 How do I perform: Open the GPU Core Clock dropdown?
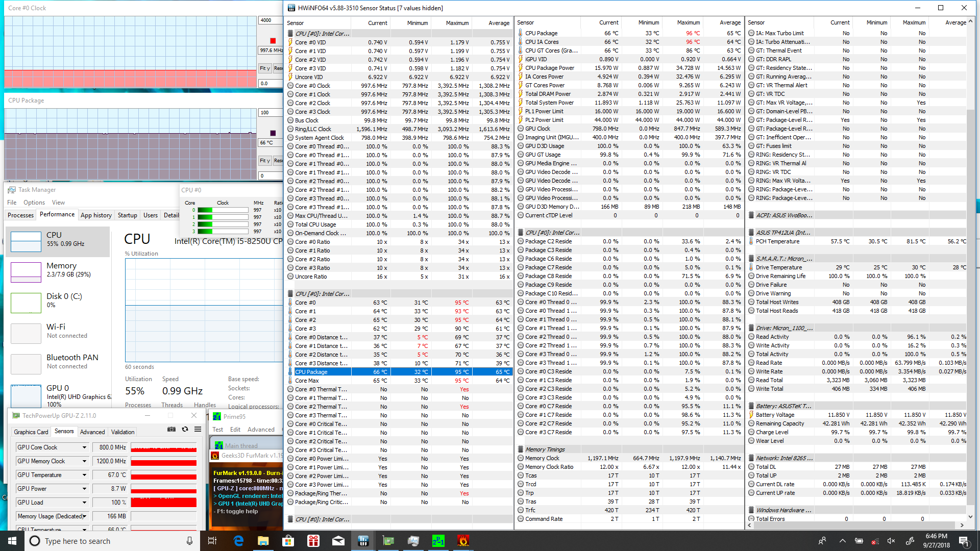coord(84,447)
